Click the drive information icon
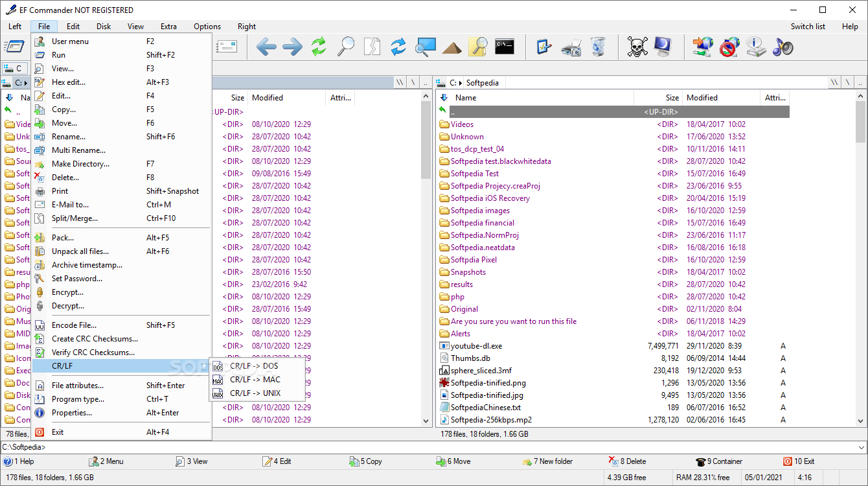Viewport: 868px width, 486px height. (756, 47)
